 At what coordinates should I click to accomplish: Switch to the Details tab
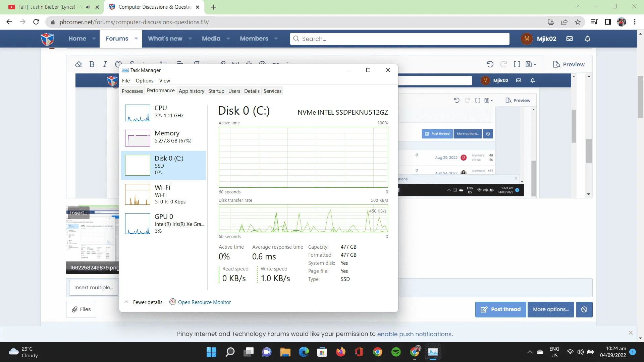[x=252, y=91]
